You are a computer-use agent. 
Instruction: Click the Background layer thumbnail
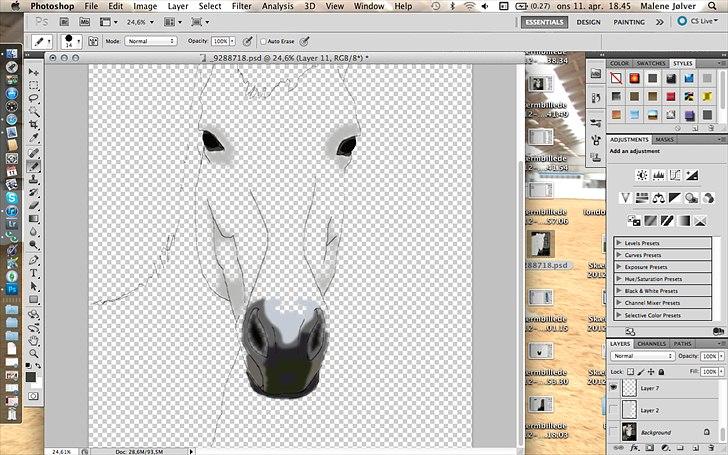point(629,432)
